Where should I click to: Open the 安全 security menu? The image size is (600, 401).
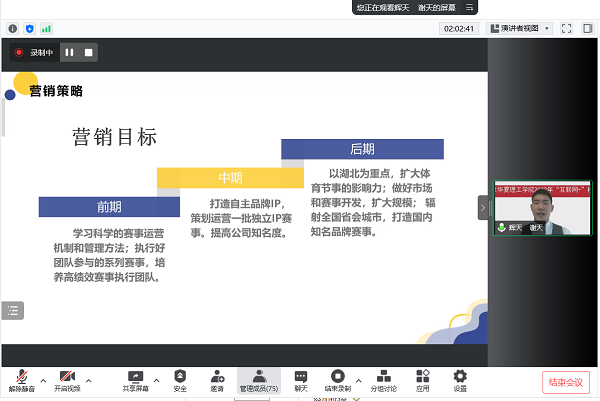[180, 380]
